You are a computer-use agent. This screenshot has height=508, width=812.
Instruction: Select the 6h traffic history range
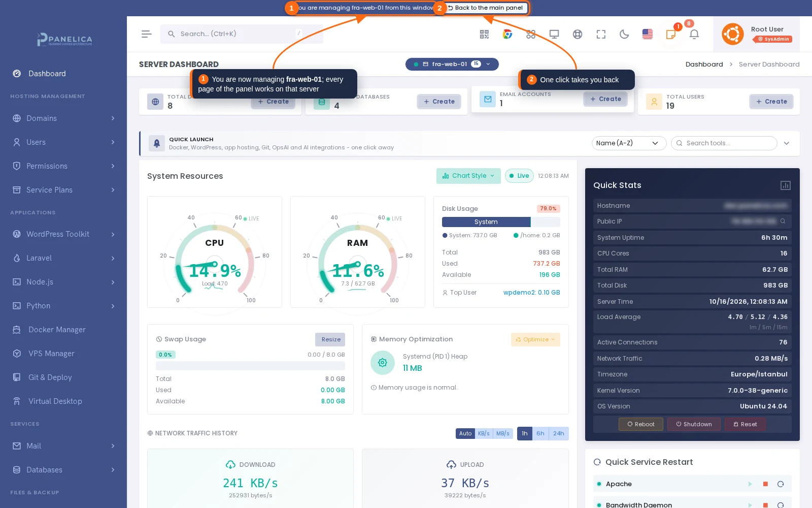tap(540, 433)
